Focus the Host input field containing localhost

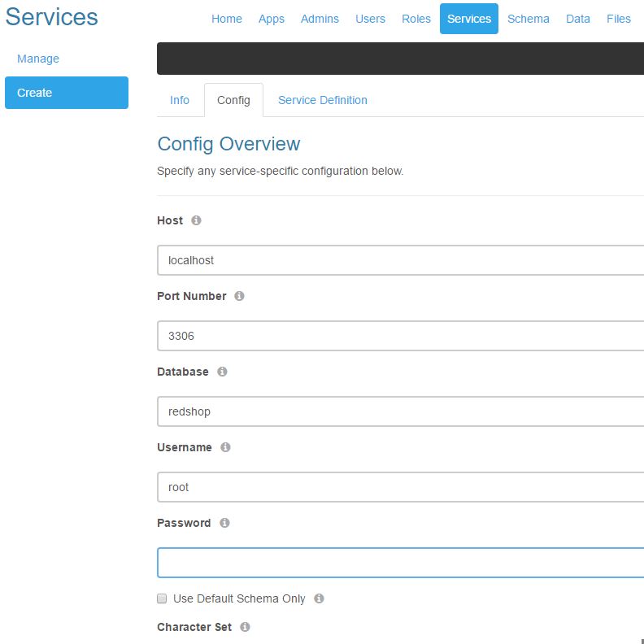(x=400, y=260)
